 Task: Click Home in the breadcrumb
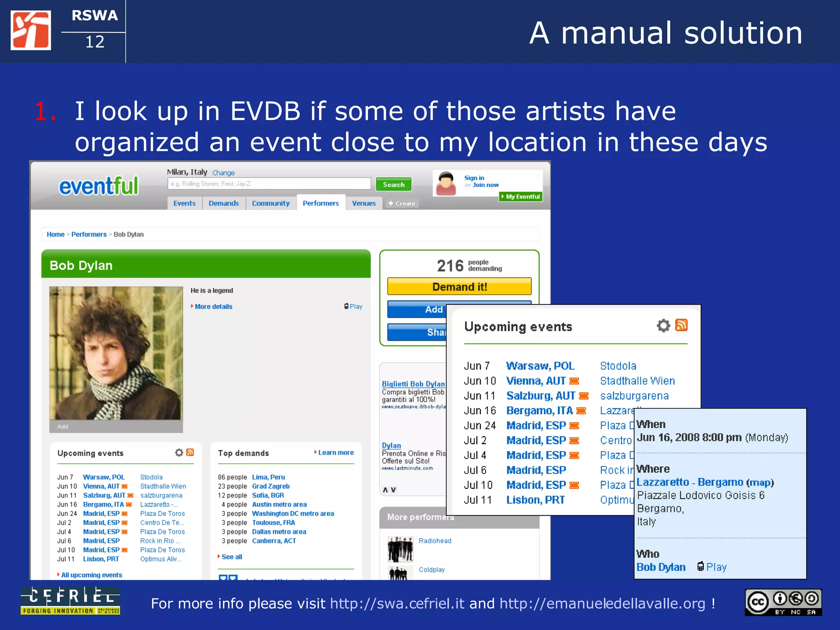(55, 234)
